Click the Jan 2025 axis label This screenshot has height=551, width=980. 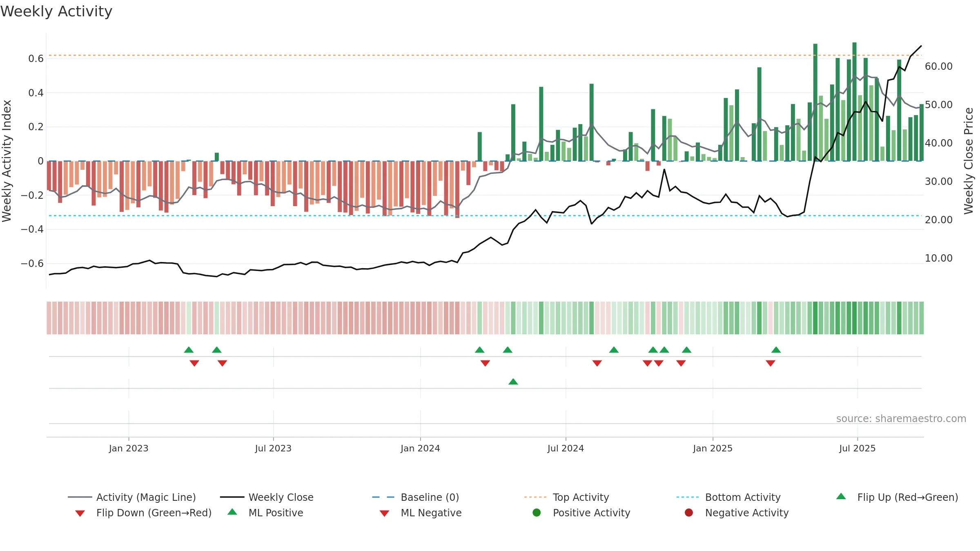pyautogui.click(x=713, y=449)
